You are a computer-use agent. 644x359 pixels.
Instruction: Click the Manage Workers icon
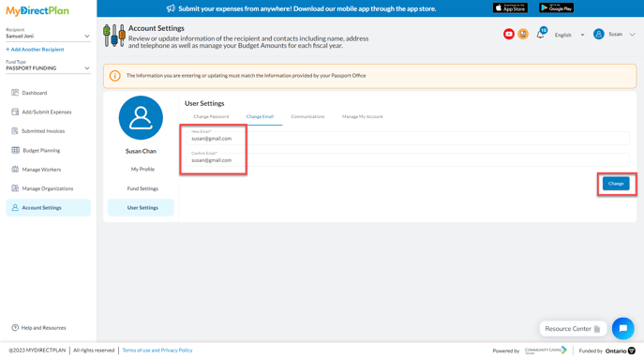[15, 170]
